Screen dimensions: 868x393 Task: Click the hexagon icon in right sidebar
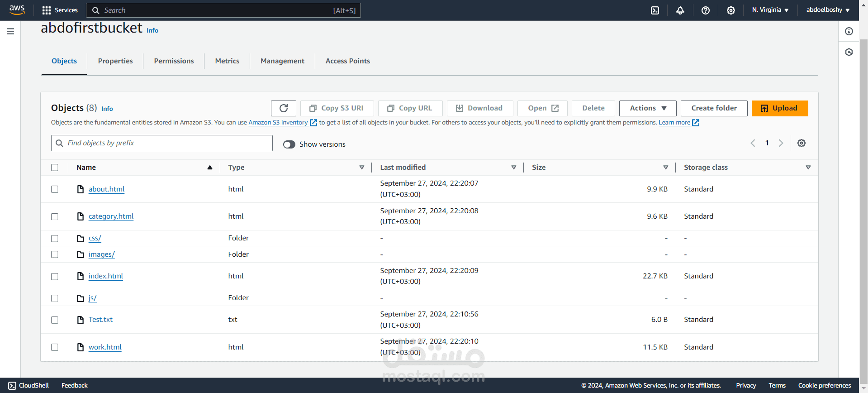click(849, 52)
